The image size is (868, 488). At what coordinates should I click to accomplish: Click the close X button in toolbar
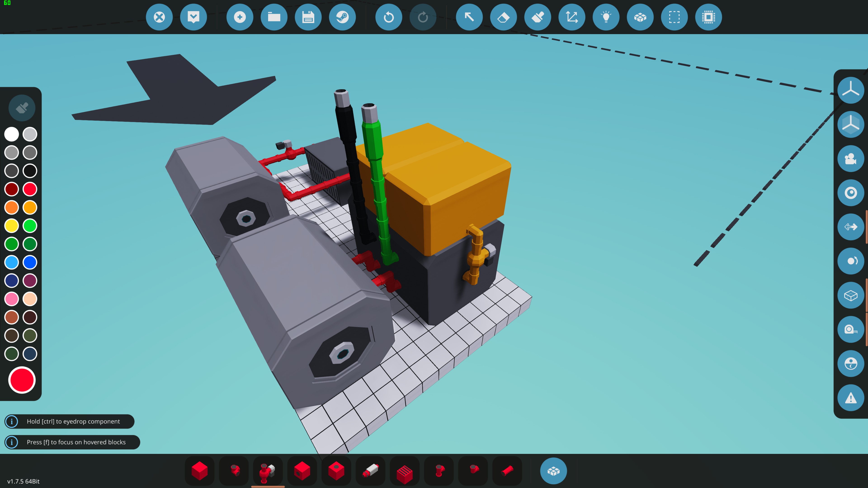[159, 17]
